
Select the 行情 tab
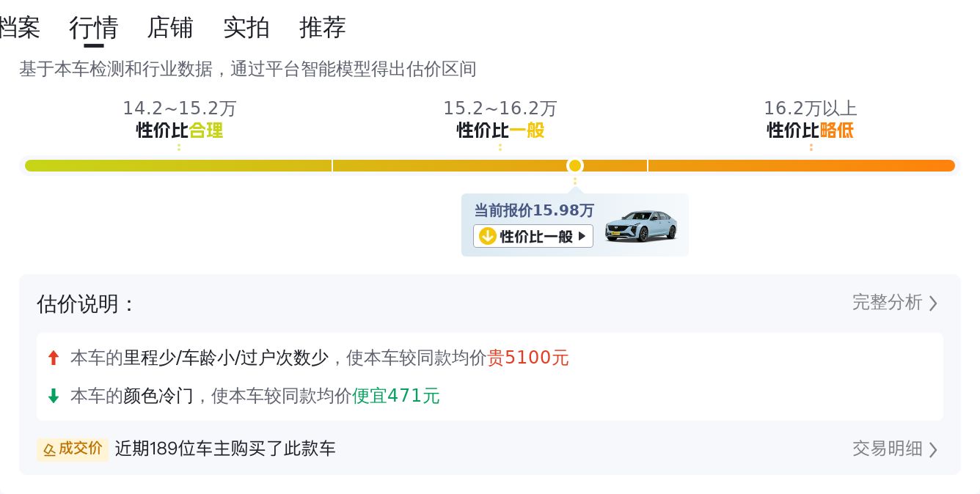coord(94,28)
